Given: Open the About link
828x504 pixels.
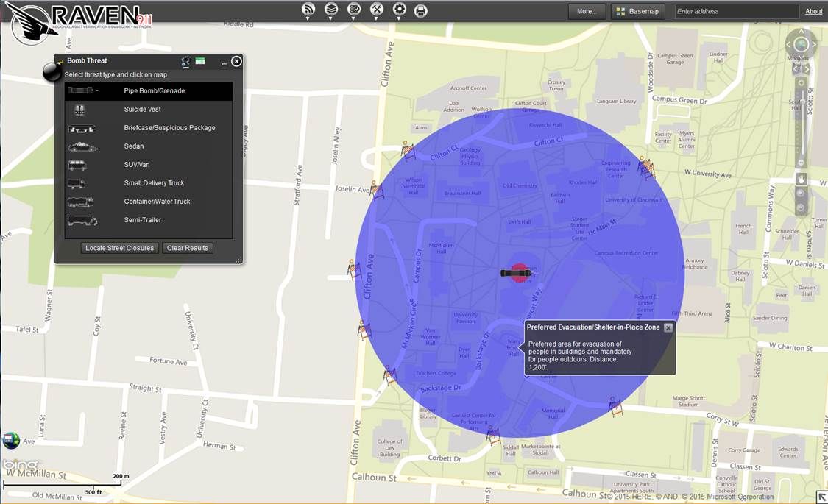Looking at the screenshot, I should (x=813, y=11).
